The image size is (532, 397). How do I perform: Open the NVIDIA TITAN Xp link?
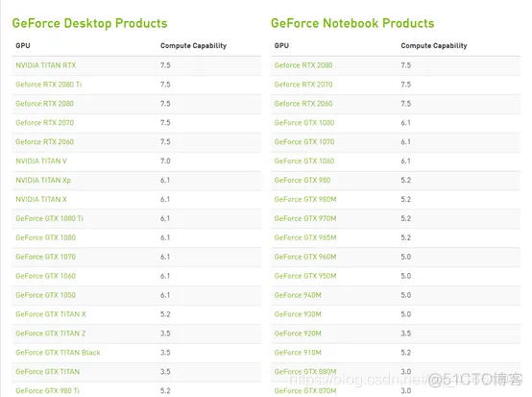[x=43, y=180]
